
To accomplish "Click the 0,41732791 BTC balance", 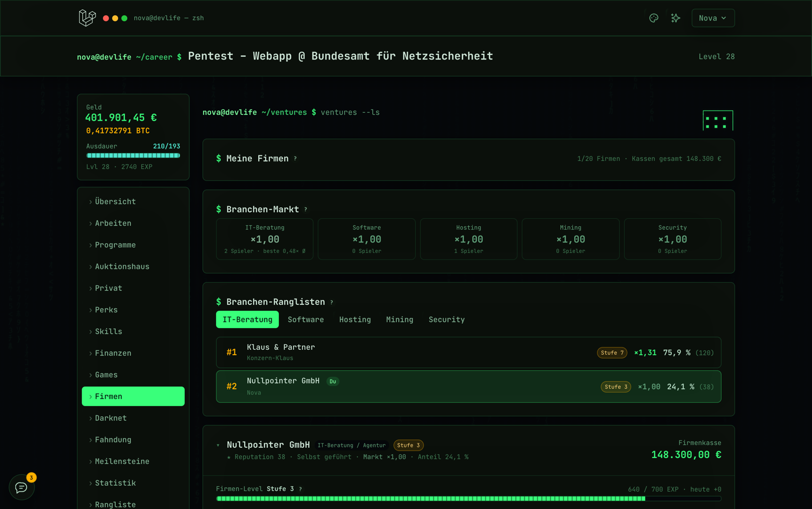I will (118, 131).
